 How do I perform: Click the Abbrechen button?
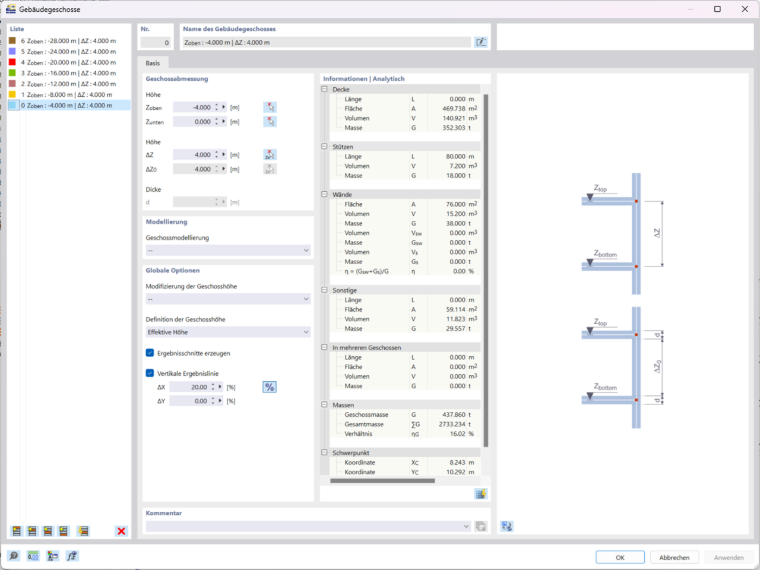674,557
